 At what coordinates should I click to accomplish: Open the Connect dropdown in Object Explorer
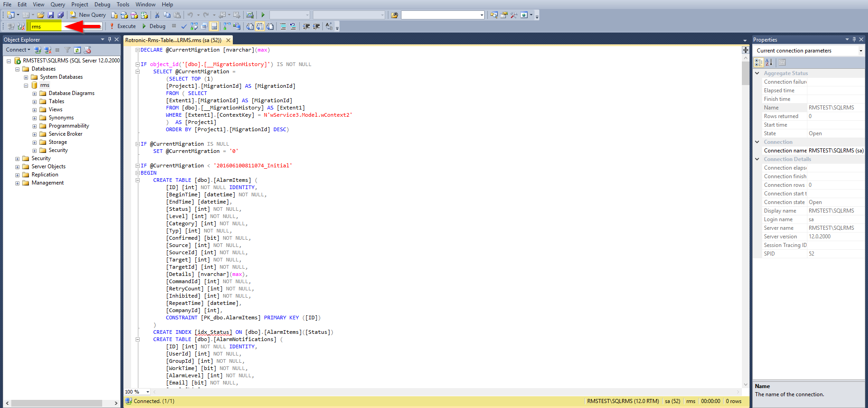18,50
